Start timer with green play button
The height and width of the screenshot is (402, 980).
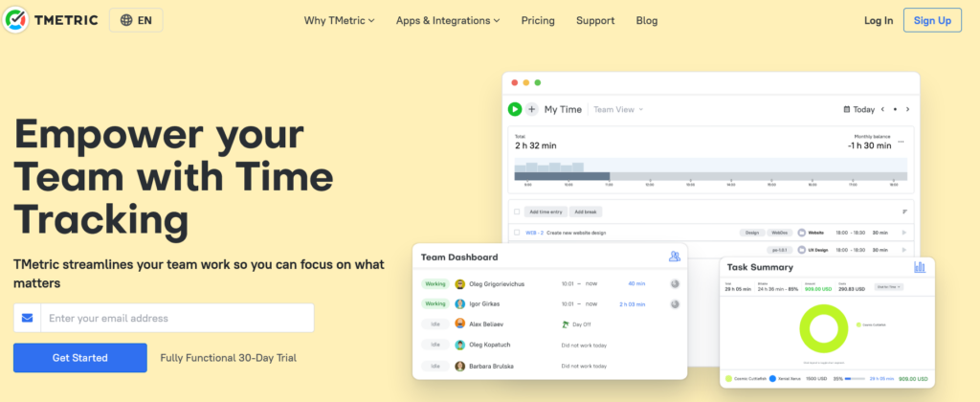pos(514,109)
